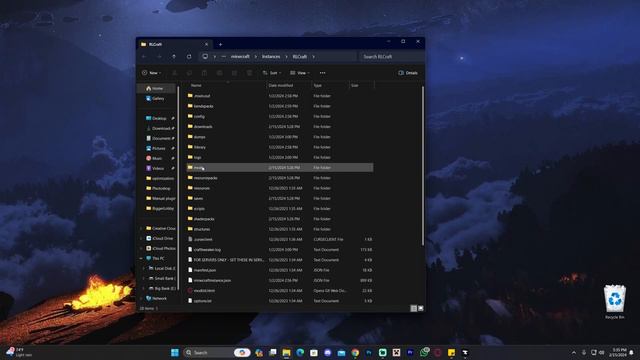Open Music quick access item
This screenshot has width=640, height=360.
[158, 158]
